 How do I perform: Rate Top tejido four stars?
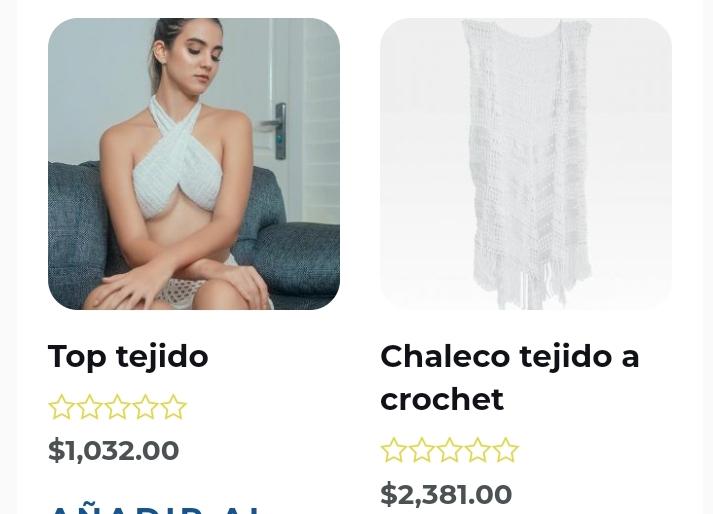coord(145,407)
